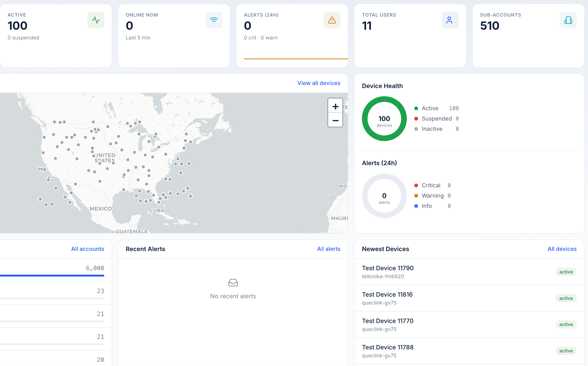Click the 6,000 account count row
Screen dimensions: 588x366
click(56, 270)
